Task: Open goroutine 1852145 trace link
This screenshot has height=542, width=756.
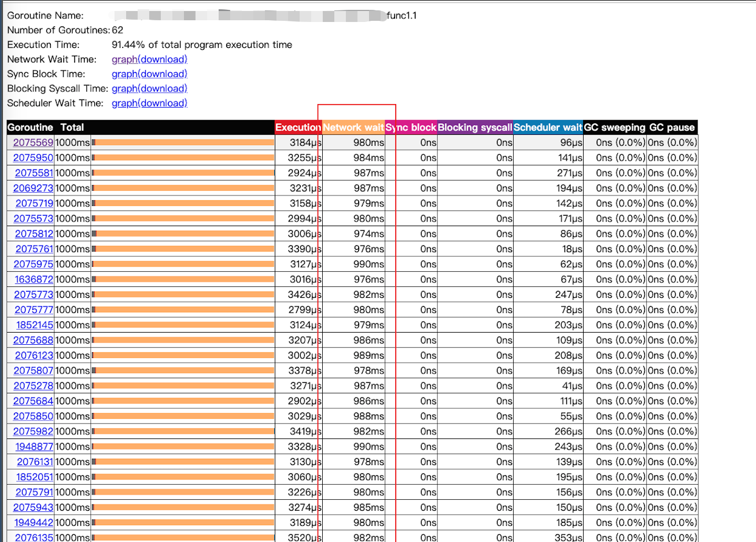Action: point(34,325)
